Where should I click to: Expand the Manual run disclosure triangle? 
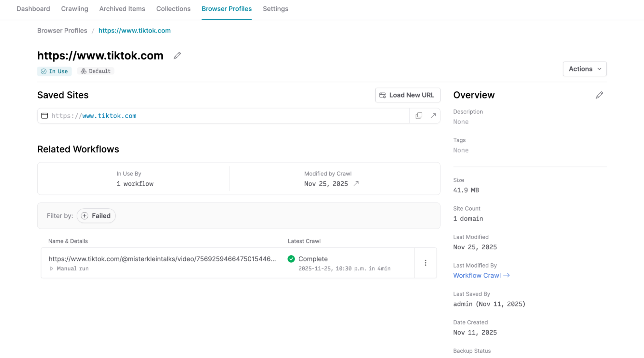(x=52, y=268)
